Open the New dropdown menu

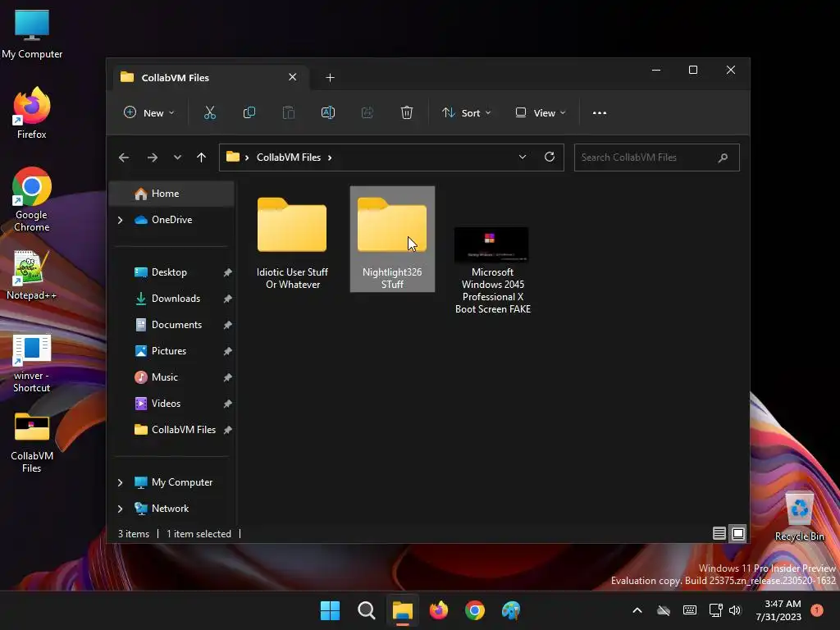click(x=149, y=113)
